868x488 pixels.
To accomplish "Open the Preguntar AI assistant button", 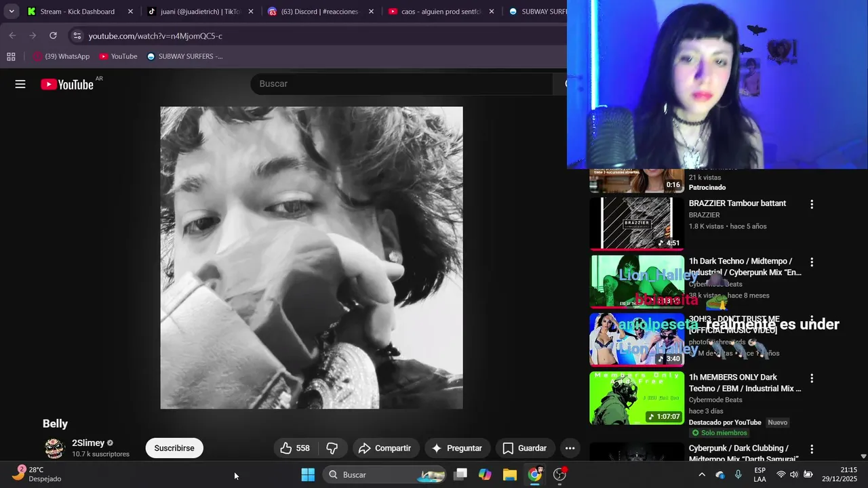I will click(457, 448).
